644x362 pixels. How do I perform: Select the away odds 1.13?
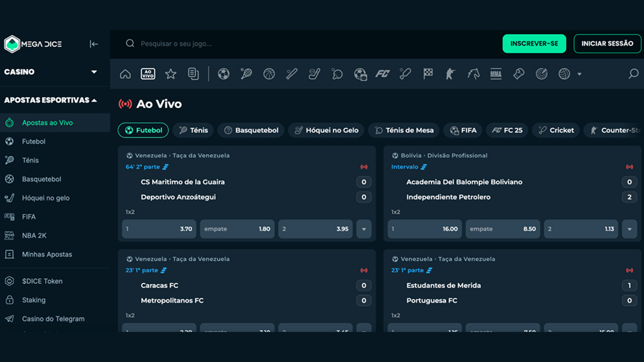pos(581,229)
